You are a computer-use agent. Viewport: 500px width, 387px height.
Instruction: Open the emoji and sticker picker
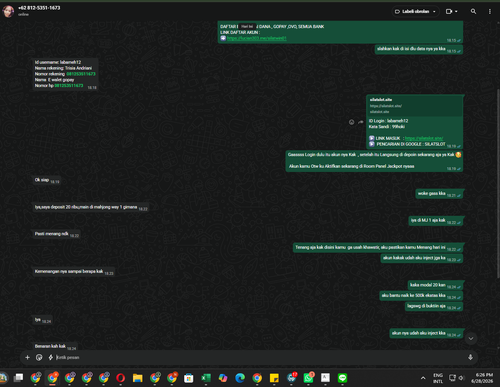[x=39, y=357]
